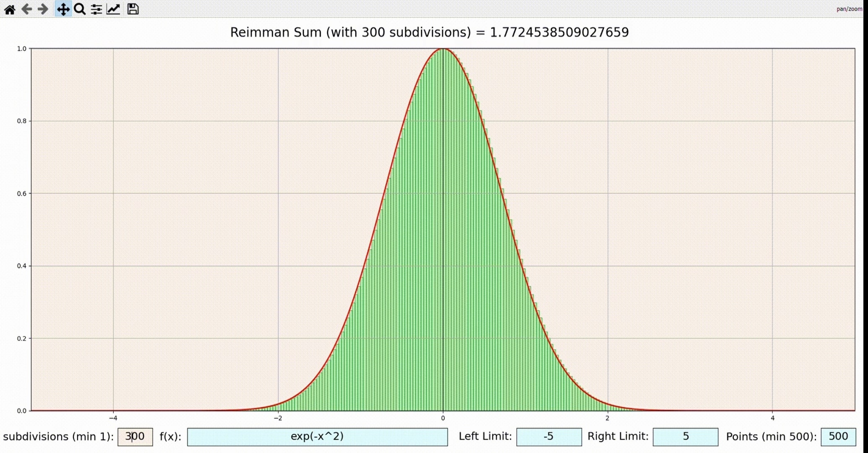Go forward to next view arrow
The image size is (868, 453).
[x=43, y=9]
